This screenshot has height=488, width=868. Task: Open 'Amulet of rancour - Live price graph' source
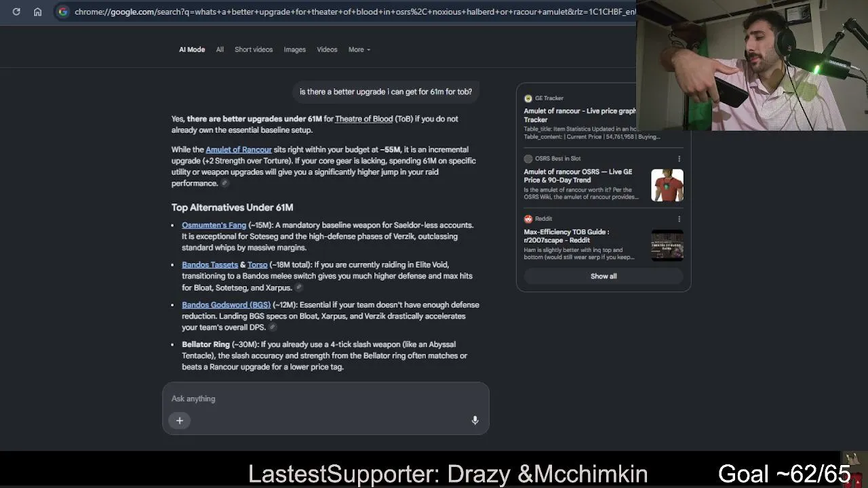pos(580,115)
